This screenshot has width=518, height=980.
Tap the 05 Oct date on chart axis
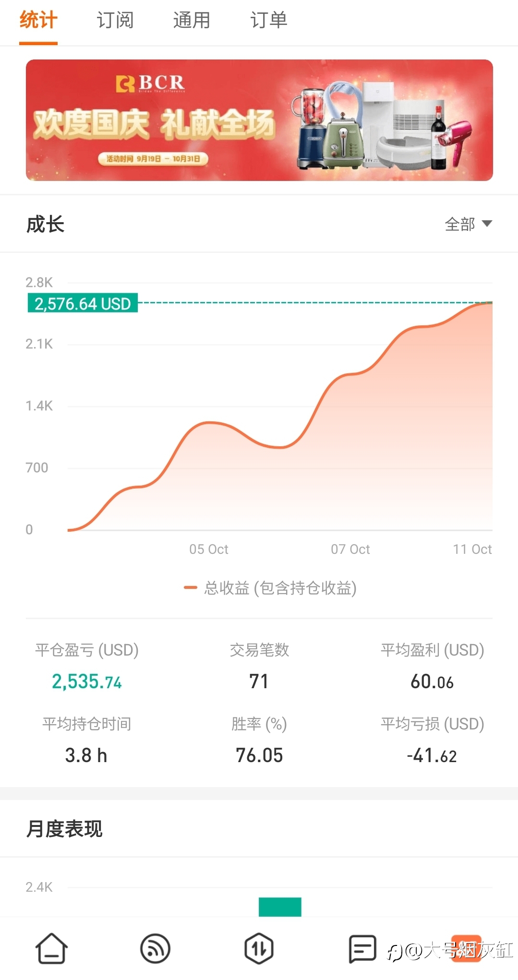209,549
